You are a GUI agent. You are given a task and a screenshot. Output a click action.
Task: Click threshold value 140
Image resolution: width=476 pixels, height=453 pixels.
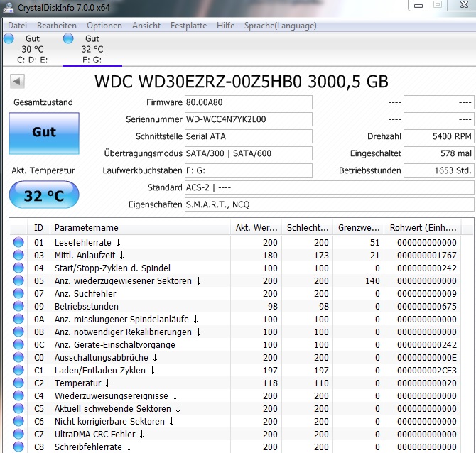[372, 280]
